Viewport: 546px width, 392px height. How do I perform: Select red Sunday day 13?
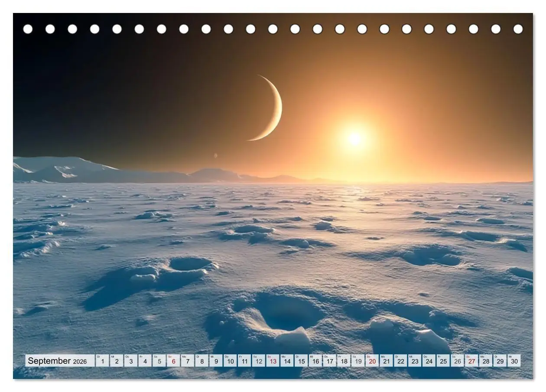click(273, 361)
